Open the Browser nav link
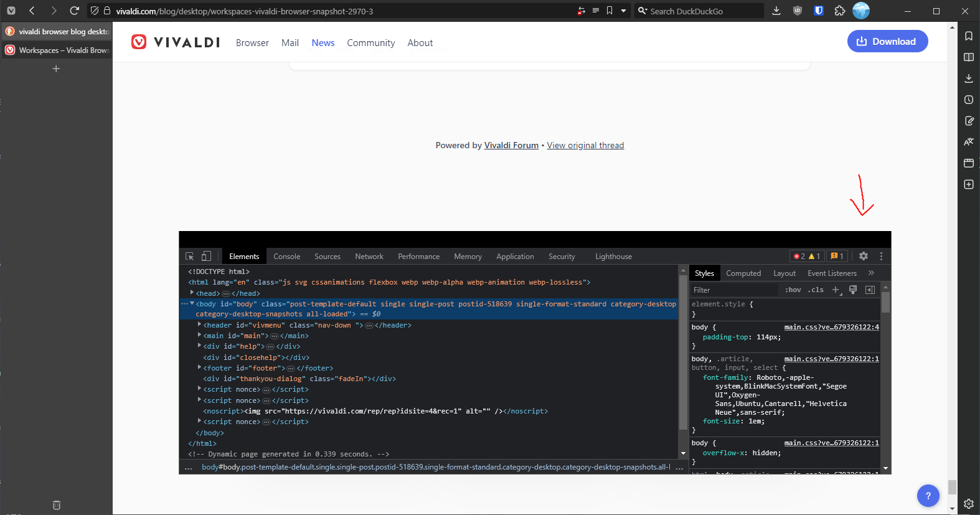The height and width of the screenshot is (515, 980). (x=252, y=42)
